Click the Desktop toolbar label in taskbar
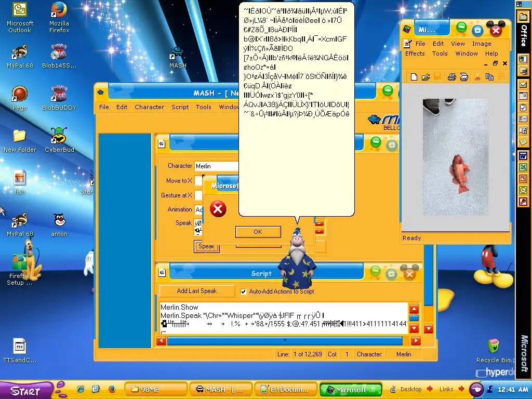532x399 pixels. point(410,389)
